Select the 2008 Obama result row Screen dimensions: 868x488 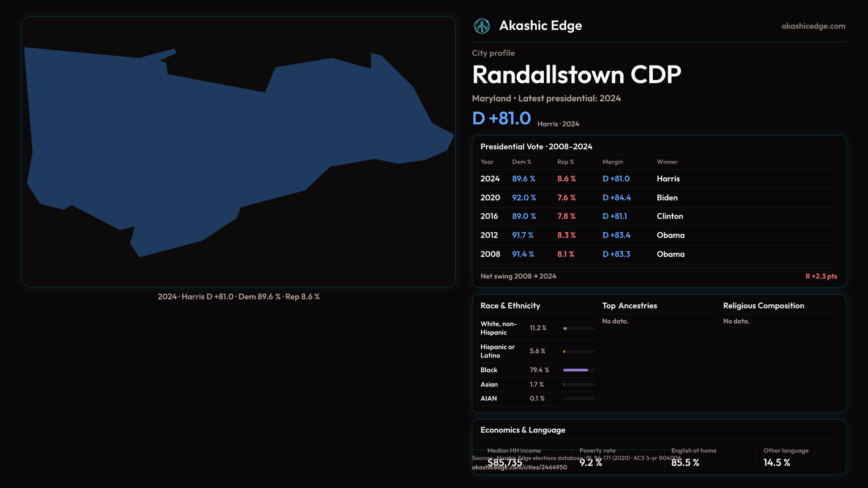658,254
